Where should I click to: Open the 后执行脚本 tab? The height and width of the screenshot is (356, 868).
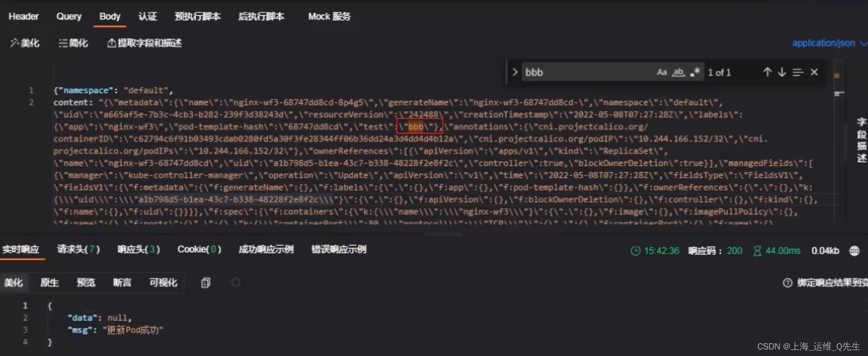click(x=261, y=17)
